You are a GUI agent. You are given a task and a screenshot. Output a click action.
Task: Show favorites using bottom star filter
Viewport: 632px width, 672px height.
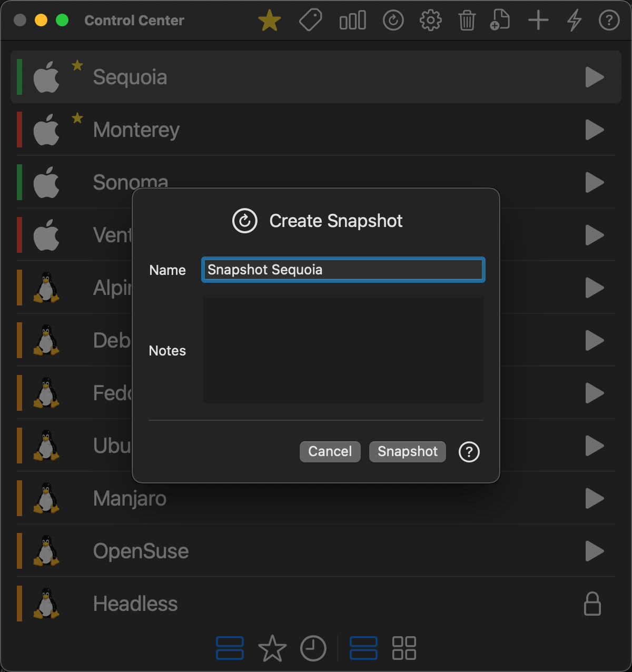[x=272, y=648]
